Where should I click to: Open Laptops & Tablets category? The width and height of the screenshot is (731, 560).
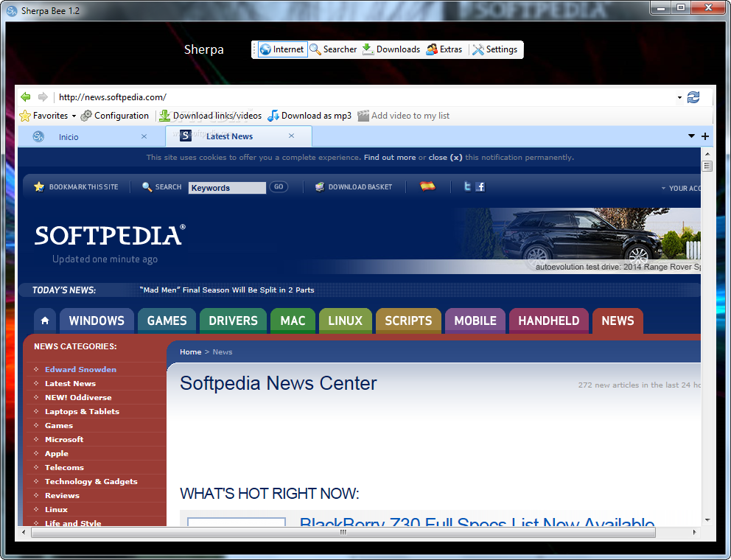pos(82,411)
